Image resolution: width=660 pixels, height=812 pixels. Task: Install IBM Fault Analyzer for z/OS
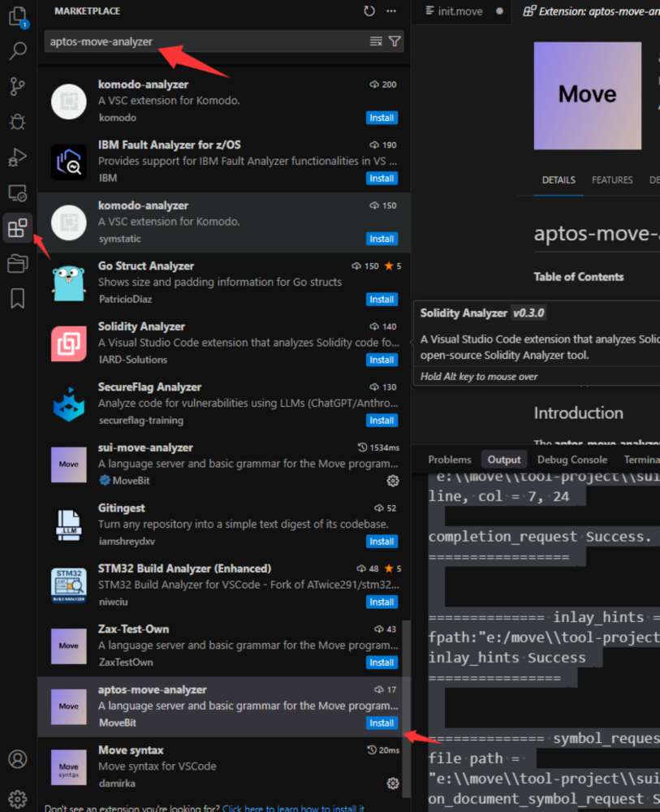pyautogui.click(x=382, y=179)
